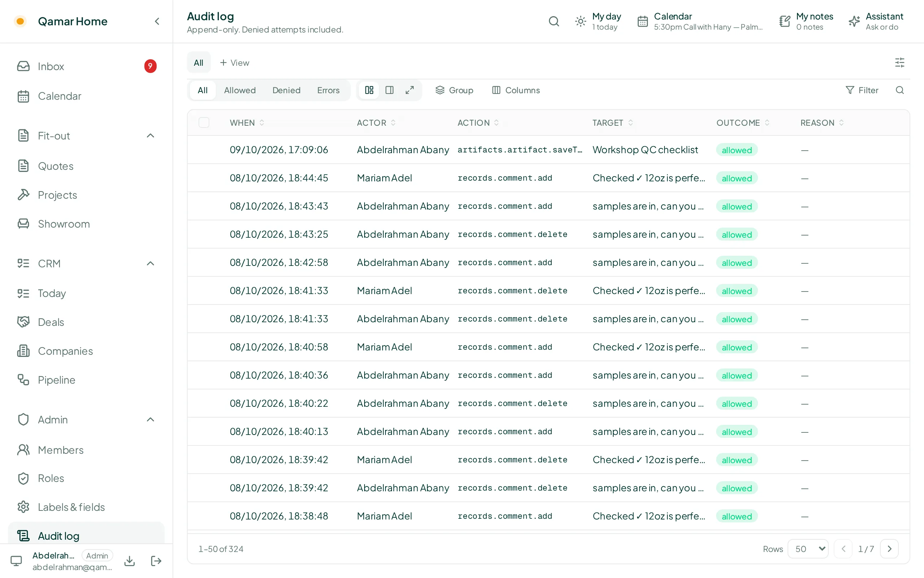Open Labels & fields settings
This screenshot has width=924, height=578.
click(86, 507)
